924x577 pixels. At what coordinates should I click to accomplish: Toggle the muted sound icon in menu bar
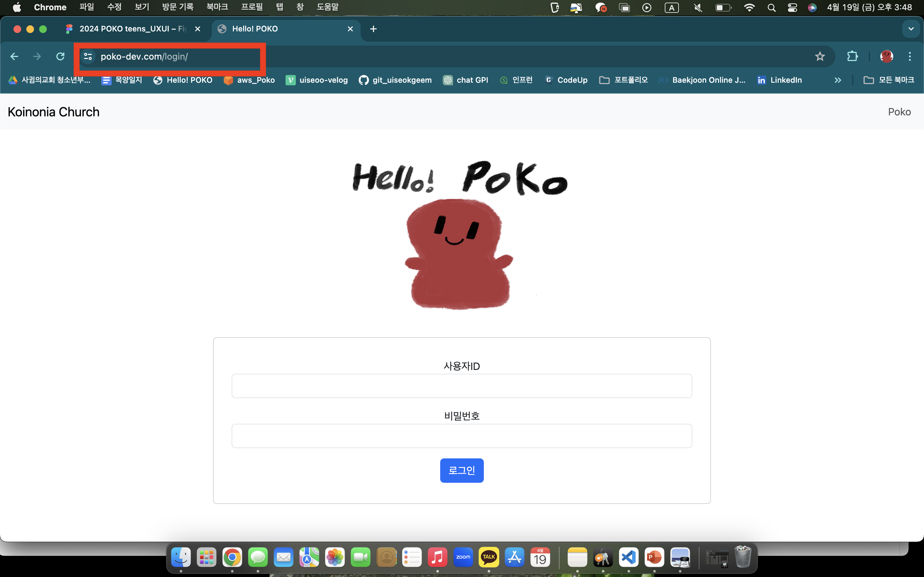[698, 8]
